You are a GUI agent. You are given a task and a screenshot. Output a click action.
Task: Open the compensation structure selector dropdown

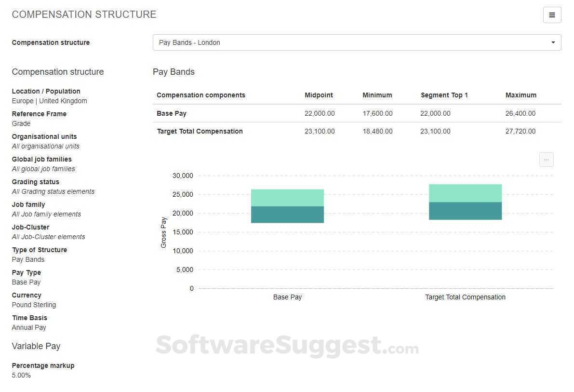357,42
